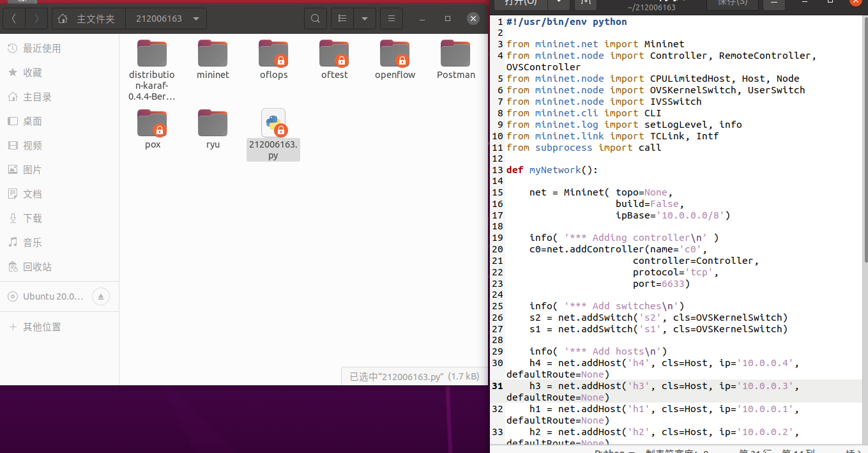
Task: Open the 212006163 path bar dropdown
Action: click(x=195, y=19)
